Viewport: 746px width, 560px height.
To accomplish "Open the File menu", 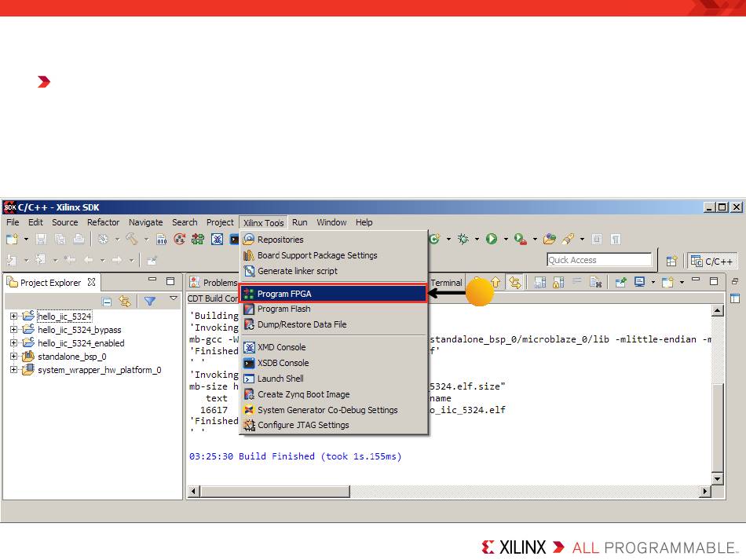I will [x=13, y=222].
